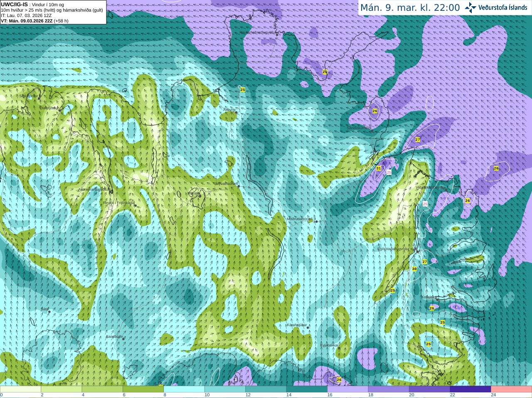Screen dimensions: 532x398
Task: Pick the 16–18 m/s legend swatch
Action: tap(348, 389)
